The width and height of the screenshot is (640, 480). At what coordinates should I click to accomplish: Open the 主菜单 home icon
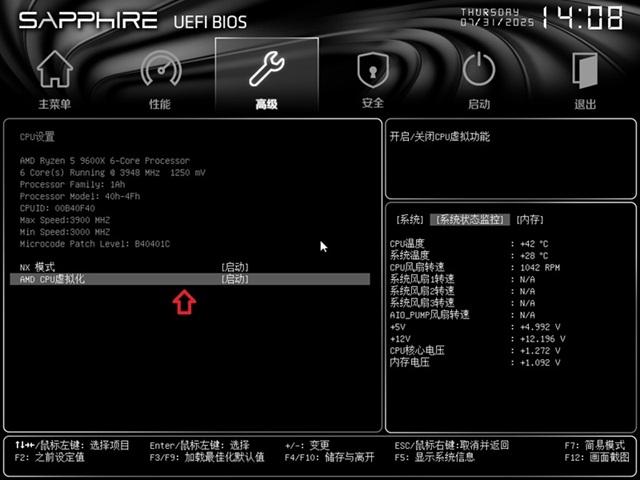coord(55,69)
